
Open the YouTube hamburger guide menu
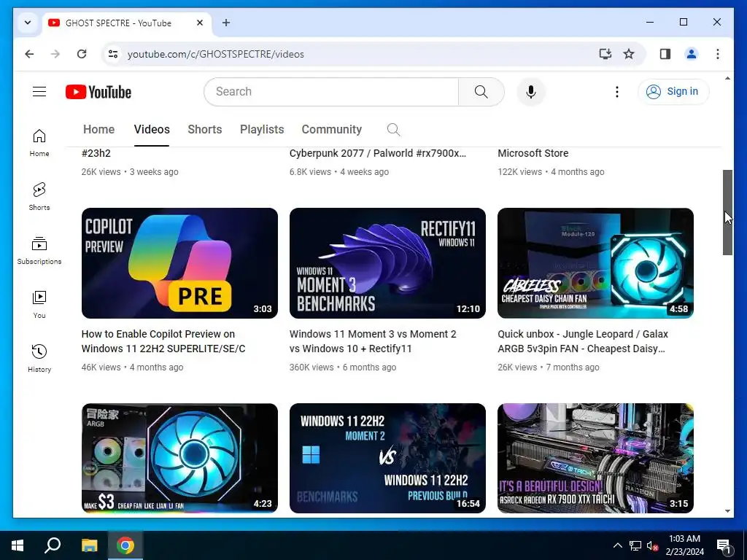[x=39, y=91]
